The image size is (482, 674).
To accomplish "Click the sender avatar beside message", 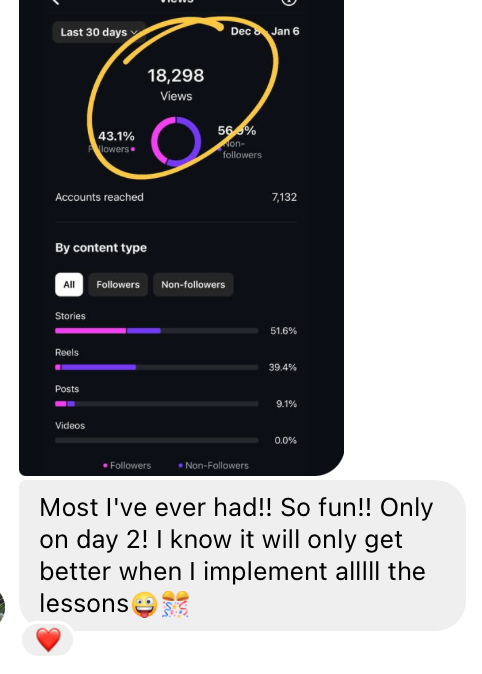I will pos(2,607).
